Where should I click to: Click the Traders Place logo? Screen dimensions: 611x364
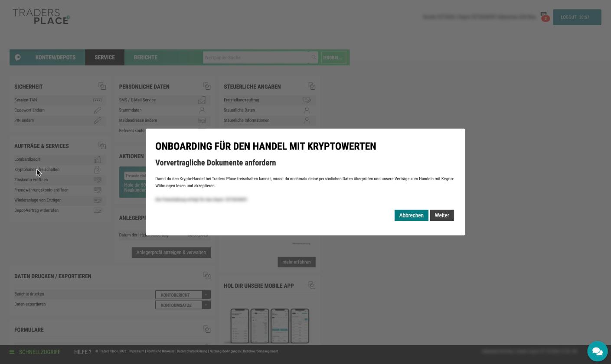[41, 16]
